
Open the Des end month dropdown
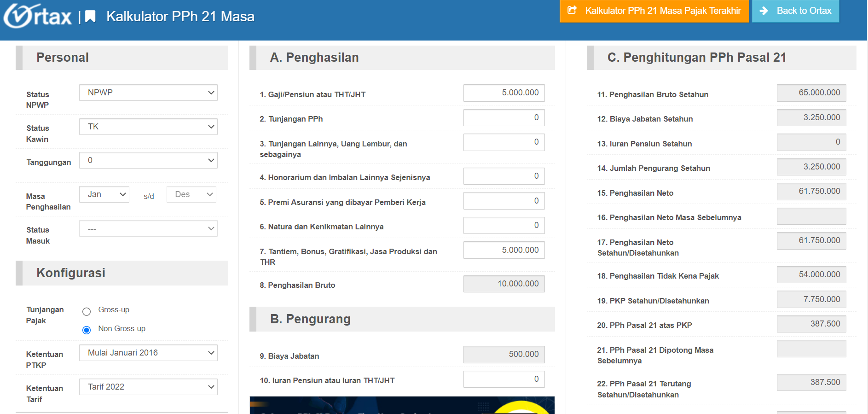[191, 194]
